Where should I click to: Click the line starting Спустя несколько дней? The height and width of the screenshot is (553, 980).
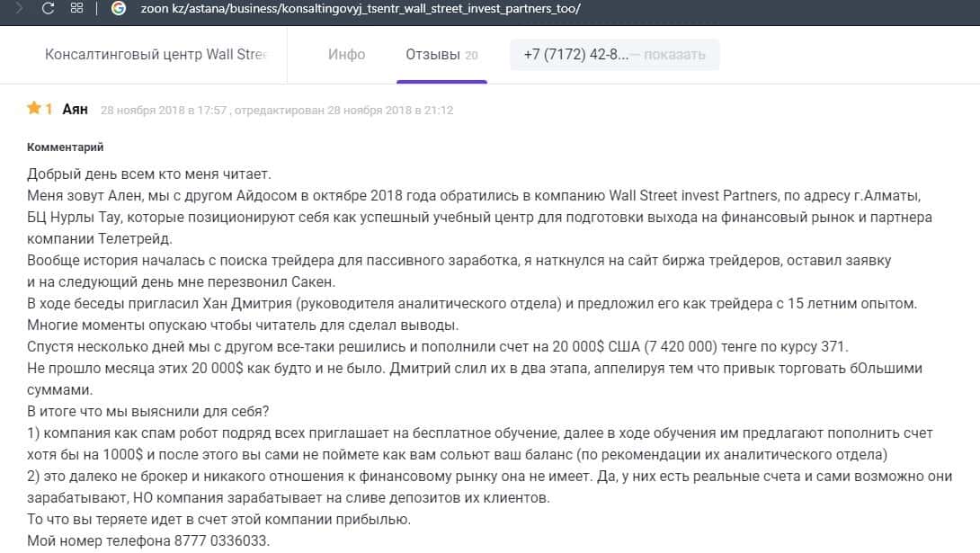tap(438, 346)
